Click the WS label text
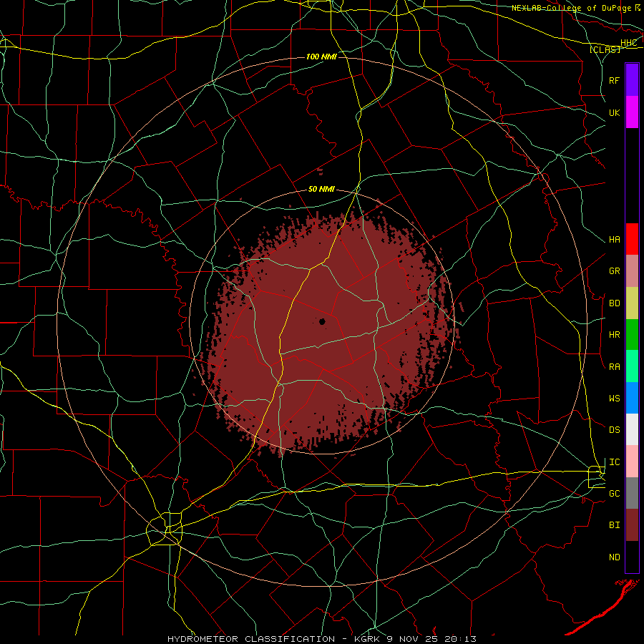The width and height of the screenshot is (644, 644). click(x=614, y=399)
